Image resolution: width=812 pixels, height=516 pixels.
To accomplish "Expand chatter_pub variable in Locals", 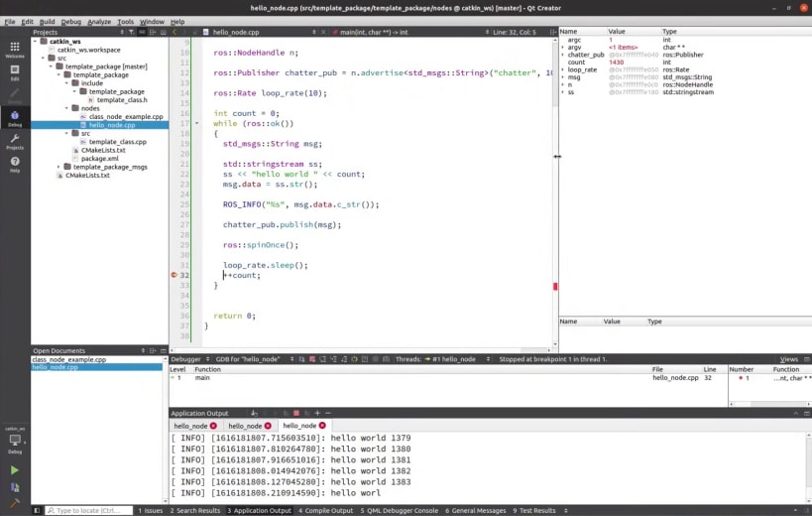I will (563, 55).
